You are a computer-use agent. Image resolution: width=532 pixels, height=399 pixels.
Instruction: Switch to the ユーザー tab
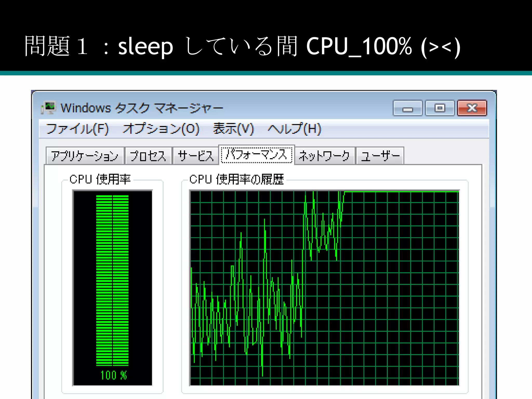click(x=380, y=156)
